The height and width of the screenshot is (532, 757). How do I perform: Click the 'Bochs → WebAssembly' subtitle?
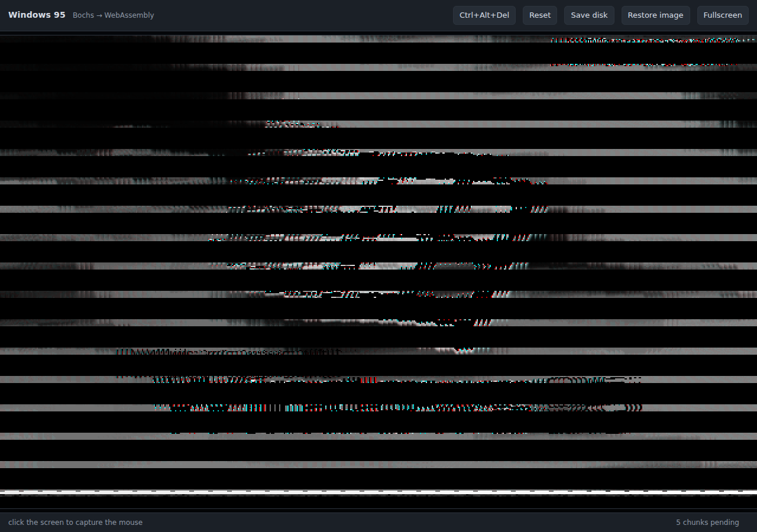tap(114, 15)
